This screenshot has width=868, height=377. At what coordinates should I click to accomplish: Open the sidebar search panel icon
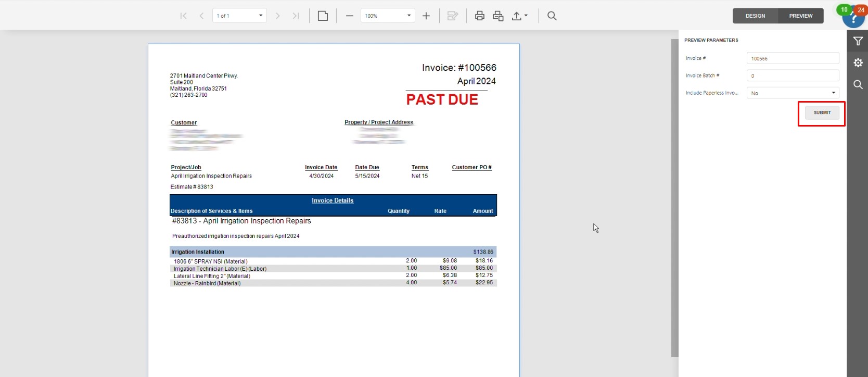(858, 85)
